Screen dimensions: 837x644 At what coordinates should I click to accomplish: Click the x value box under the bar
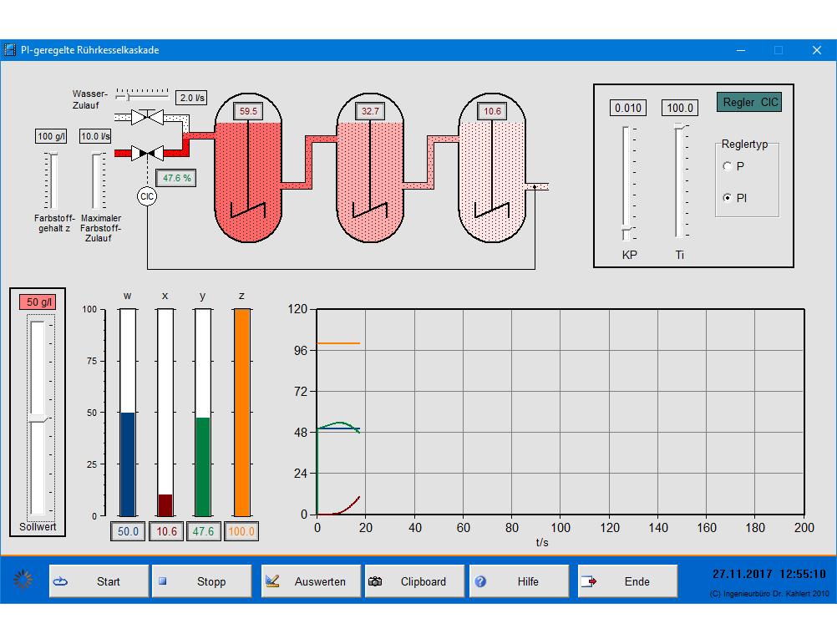[x=166, y=531]
